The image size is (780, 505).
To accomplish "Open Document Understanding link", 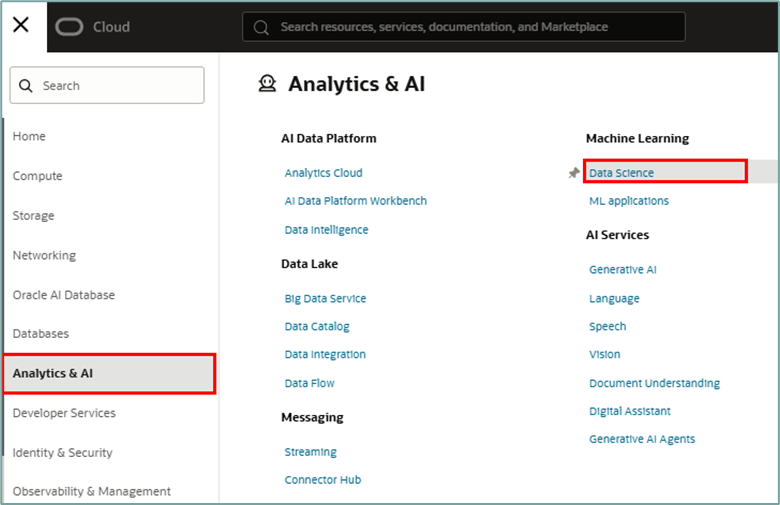I will (654, 383).
